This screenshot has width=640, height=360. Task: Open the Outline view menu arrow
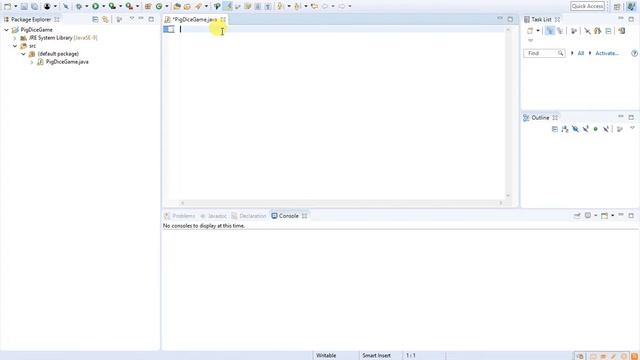pos(632,129)
